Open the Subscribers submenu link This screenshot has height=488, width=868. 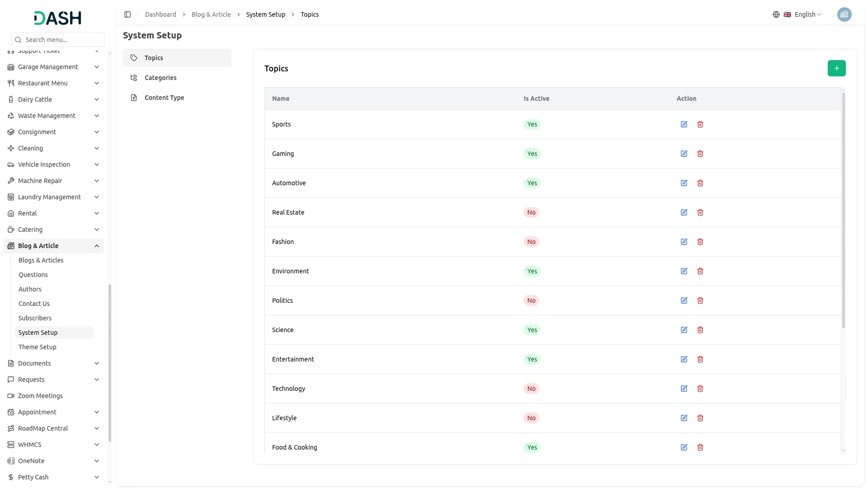coord(35,318)
